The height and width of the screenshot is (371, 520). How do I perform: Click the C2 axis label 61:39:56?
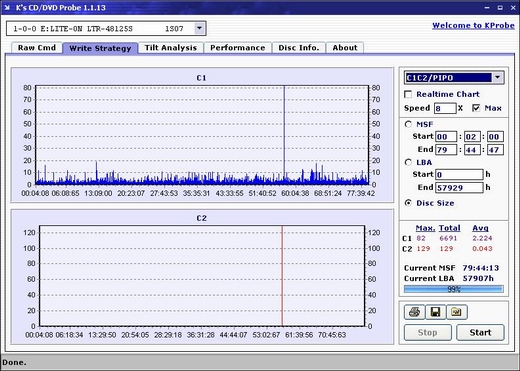click(299, 335)
